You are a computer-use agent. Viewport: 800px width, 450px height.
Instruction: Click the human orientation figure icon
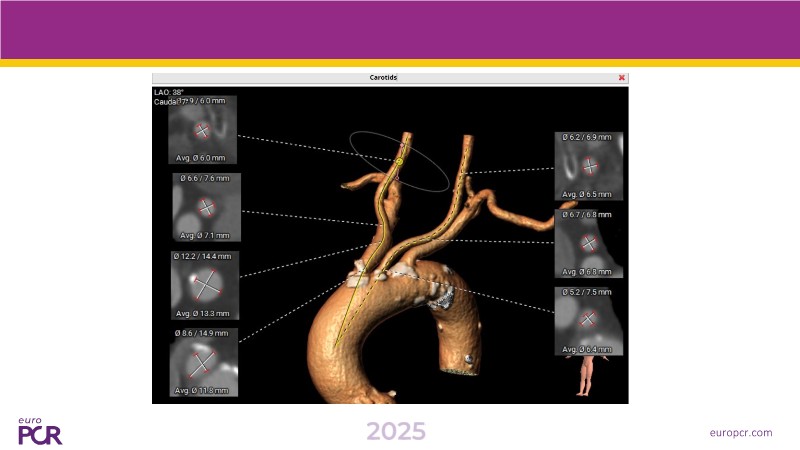point(587,377)
